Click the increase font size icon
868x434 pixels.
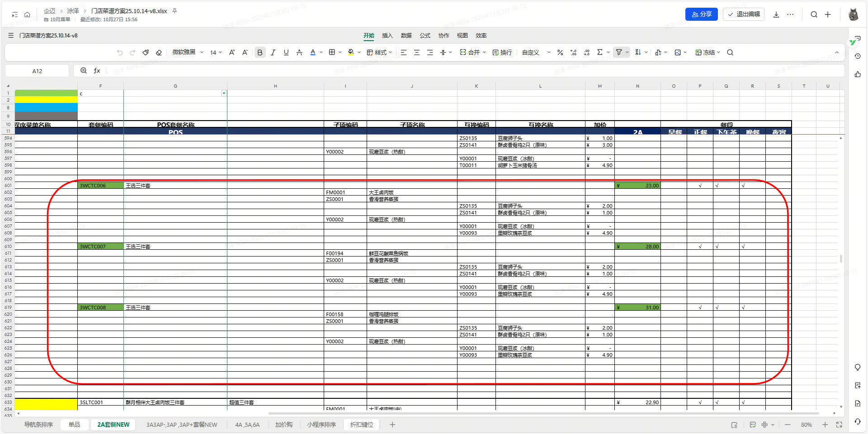[232, 52]
